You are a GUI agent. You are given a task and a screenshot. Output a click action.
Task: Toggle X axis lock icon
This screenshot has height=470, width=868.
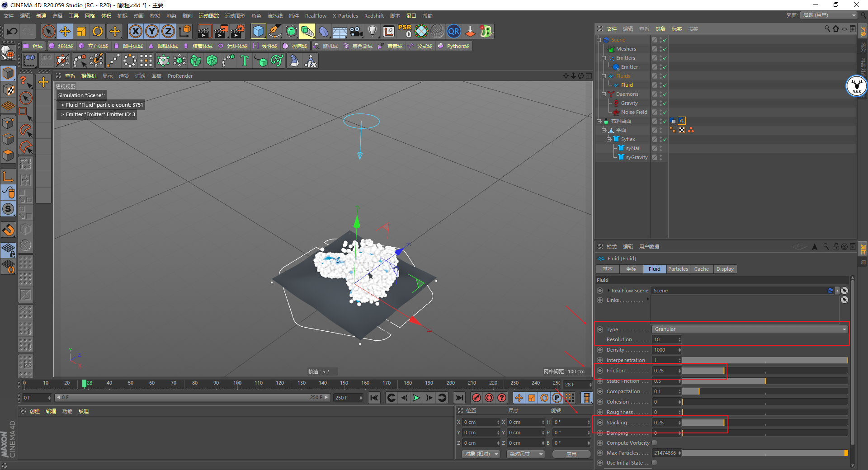[136, 31]
